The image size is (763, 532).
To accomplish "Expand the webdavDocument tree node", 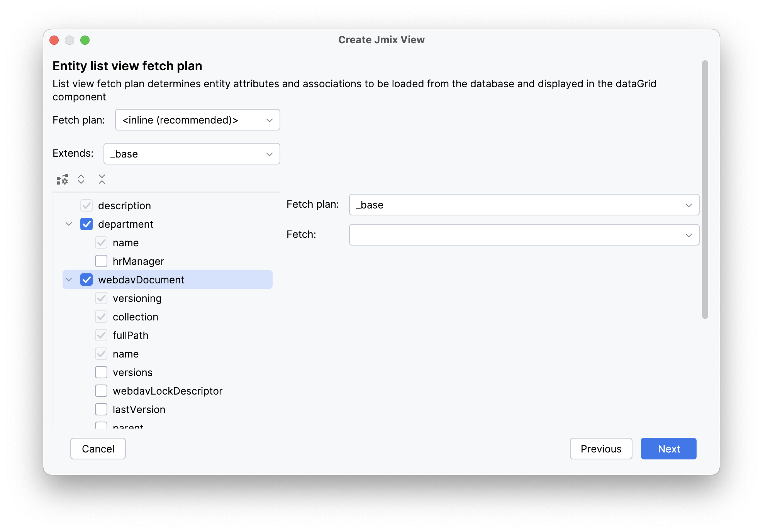I will click(x=69, y=280).
